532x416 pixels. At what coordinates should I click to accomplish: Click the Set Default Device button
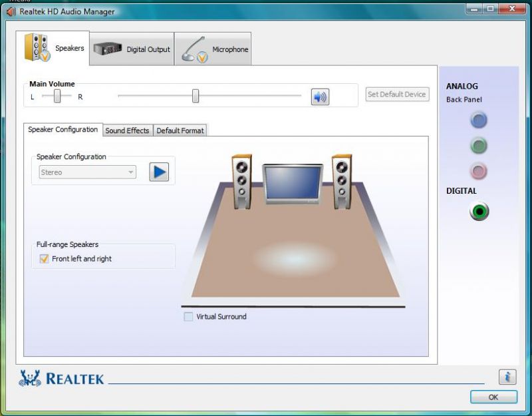(x=397, y=95)
